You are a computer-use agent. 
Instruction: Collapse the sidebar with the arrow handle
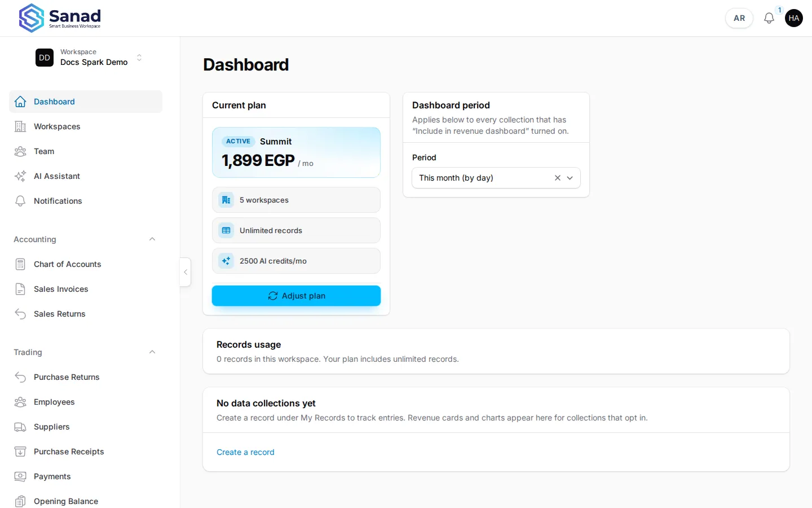[186, 272]
